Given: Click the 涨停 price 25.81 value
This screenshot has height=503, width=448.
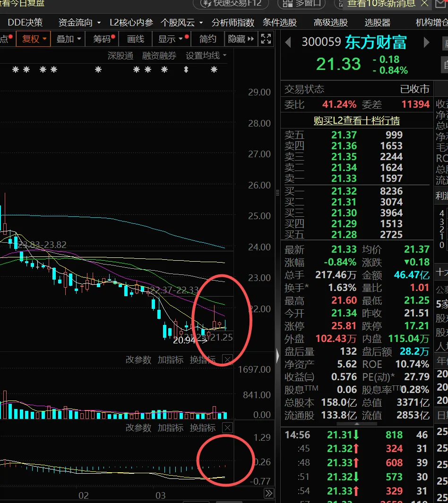Looking at the screenshot, I should click(x=344, y=326).
